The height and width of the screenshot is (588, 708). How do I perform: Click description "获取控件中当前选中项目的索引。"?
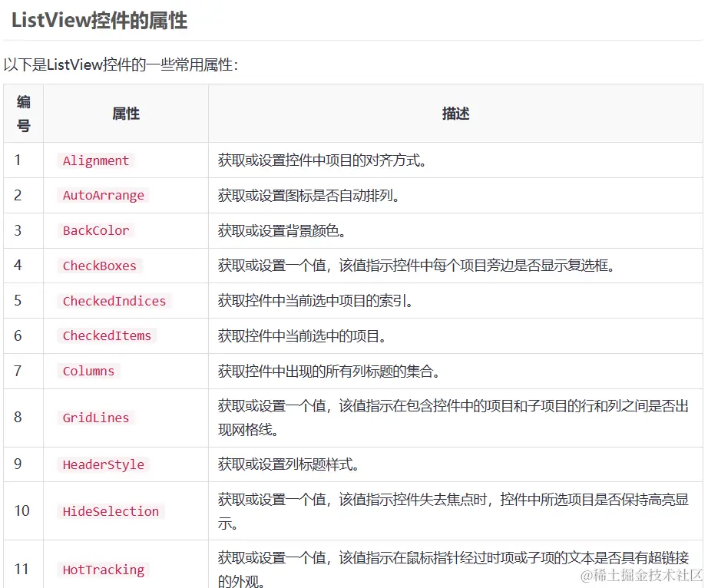click(316, 301)
